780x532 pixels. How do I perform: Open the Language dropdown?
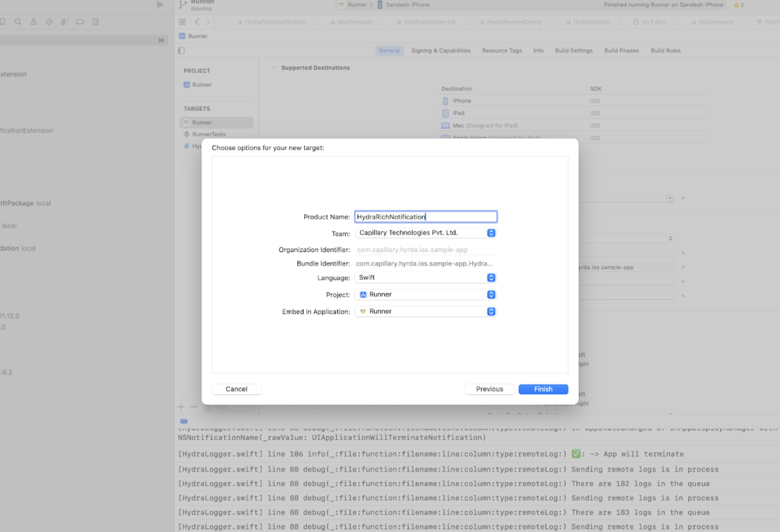click(426, 278)
